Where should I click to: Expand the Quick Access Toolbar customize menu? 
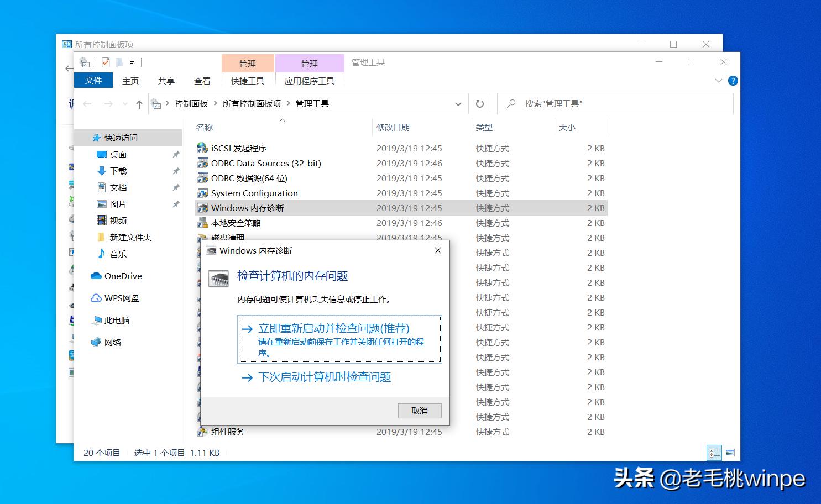[x=133, y=62]
